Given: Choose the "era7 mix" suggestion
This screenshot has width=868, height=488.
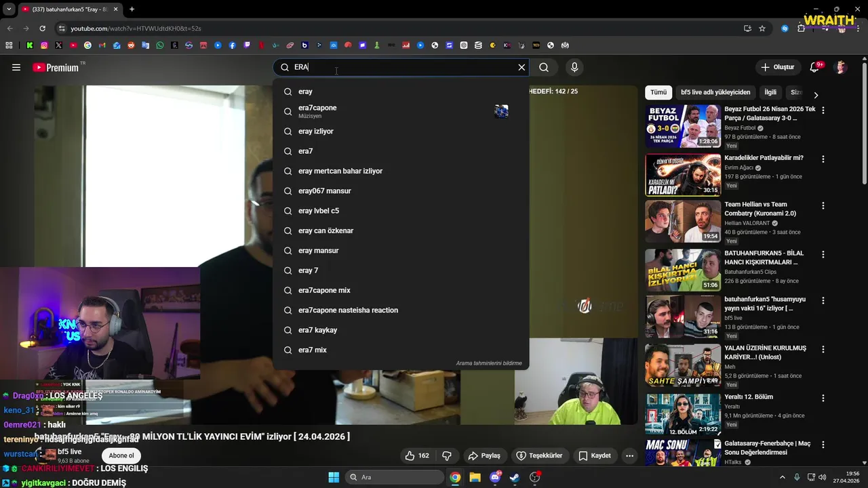Looking at the screenshot, I should 401,350.
